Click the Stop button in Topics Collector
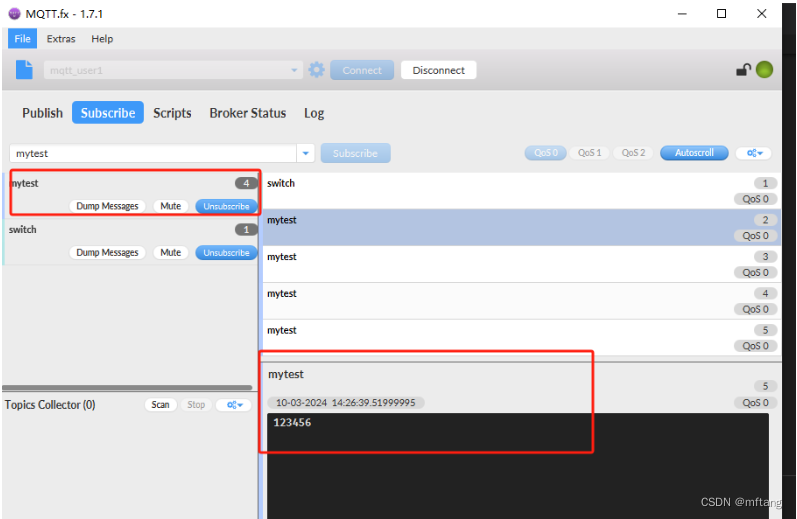Viewport: 797px width, 519px height. 196,405
